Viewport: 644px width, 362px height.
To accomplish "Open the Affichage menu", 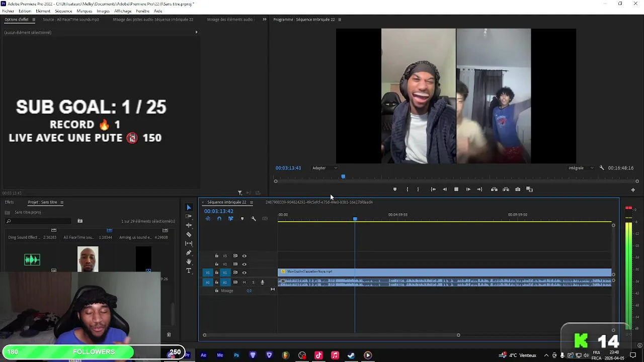I will click(x=123, y=11).
